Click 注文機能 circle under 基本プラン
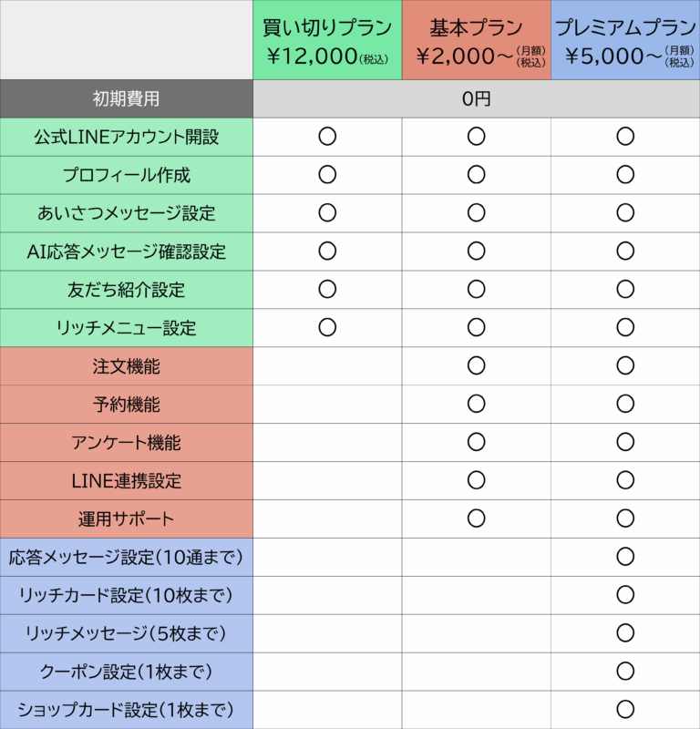Viewport: 700px width, 729px height. [477, 365]
